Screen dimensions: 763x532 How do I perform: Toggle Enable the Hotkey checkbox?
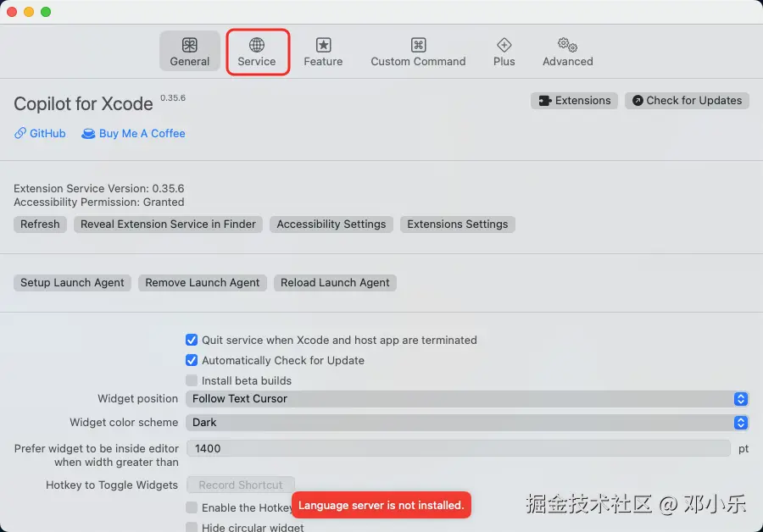[192, 507]
